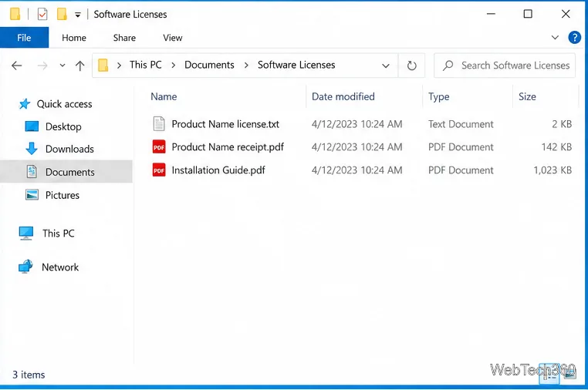Open the blue Help question mark icon
This screenshot has height=390, width=588.
click(x=574, y=38)
